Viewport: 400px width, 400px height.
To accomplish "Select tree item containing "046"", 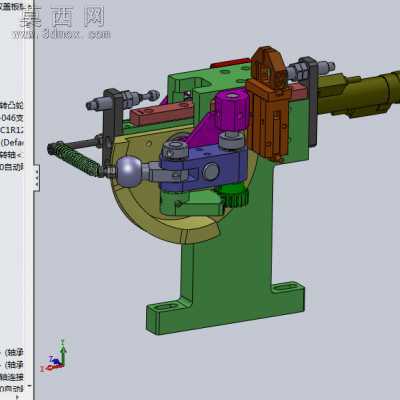I will tap(12, 118).
